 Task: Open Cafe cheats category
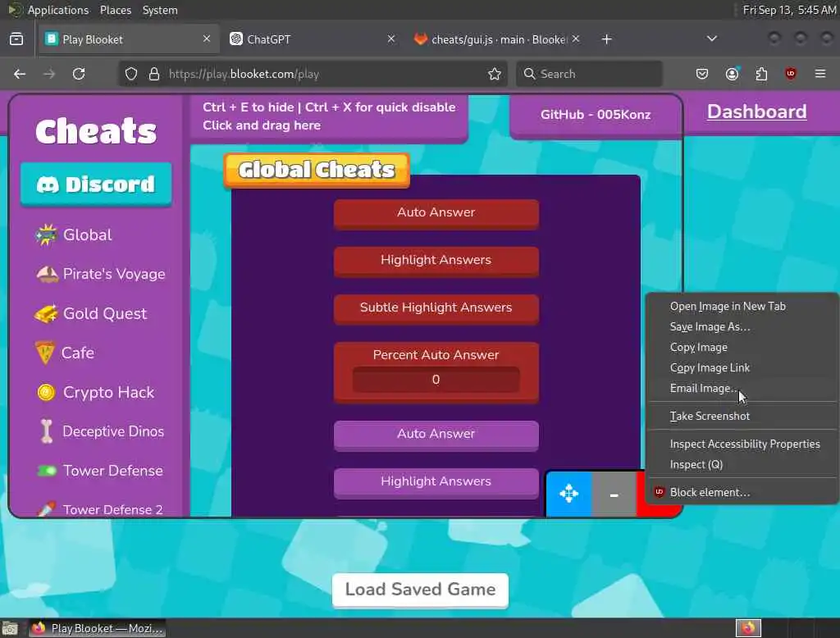coord(65,353)
